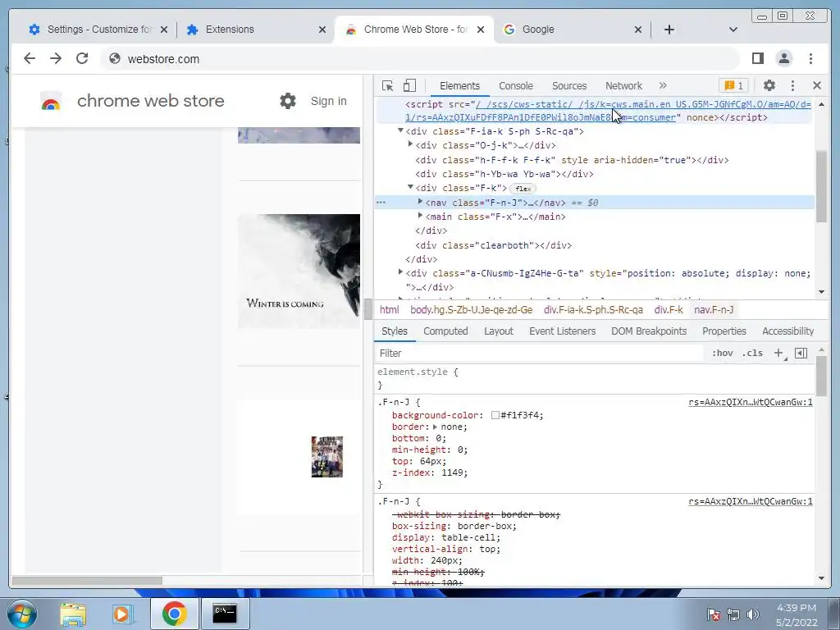Select the Elements tab
This screenshot has width=840, height=630.
(459, 85)
